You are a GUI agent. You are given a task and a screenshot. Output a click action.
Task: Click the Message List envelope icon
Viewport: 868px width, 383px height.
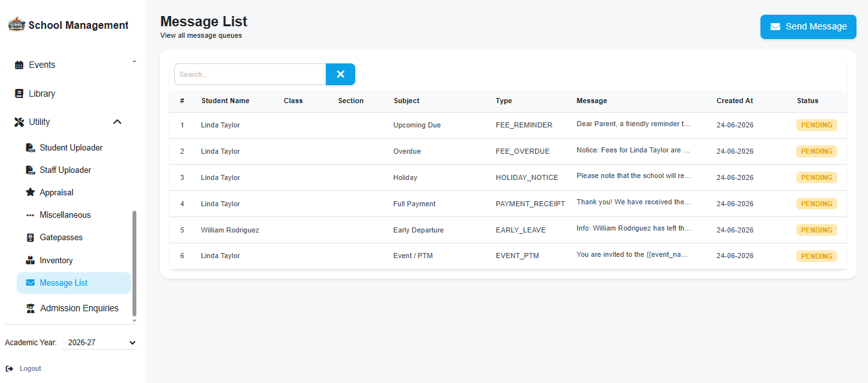pyautogui.click(x=30, y=282)
